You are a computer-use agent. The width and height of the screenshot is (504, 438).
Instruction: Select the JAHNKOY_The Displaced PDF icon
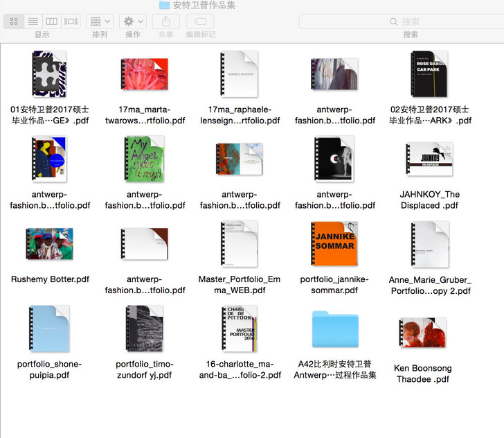point(429,159)
